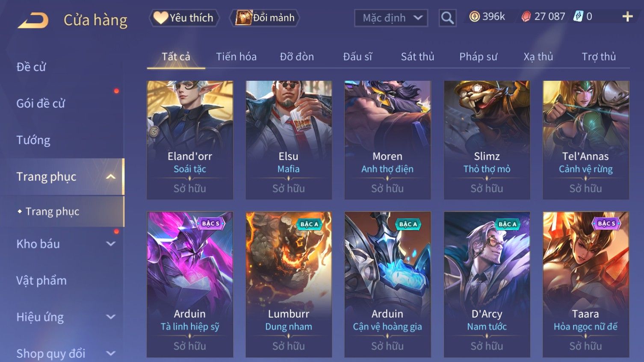Open Yêu thích favorites with heart icon
644x362 pixels.
pyautogui.click(x=184, y=18)
